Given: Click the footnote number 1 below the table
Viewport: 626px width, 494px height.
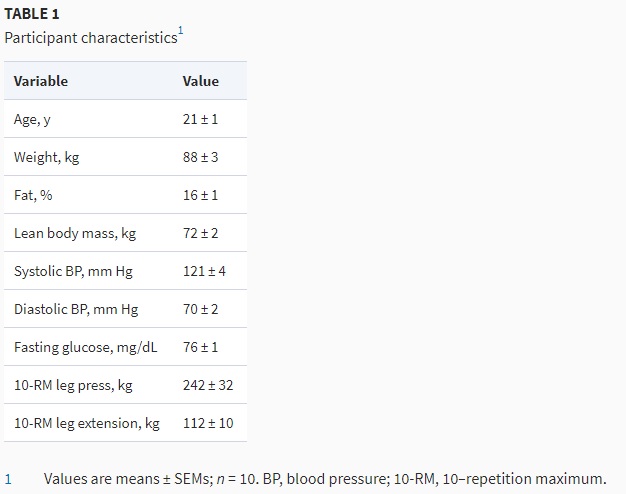Looking at the screenshot, I should 8,479.
